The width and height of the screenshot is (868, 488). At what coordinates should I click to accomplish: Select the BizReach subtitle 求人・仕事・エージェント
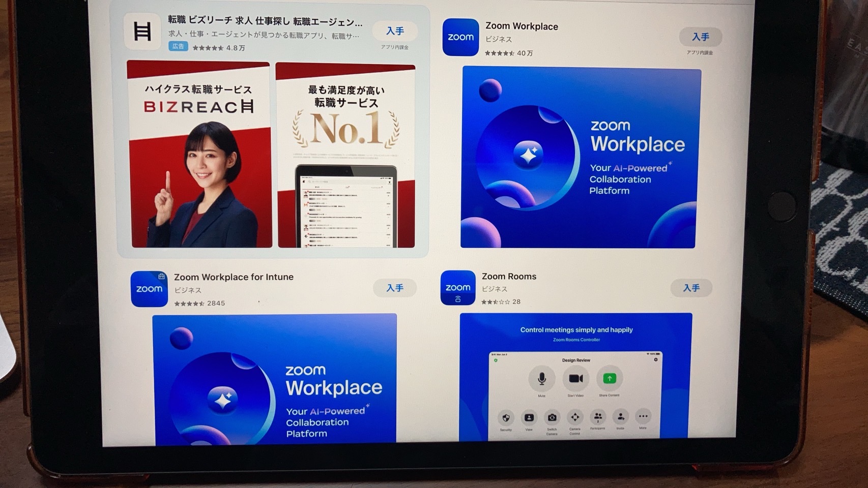(264, 35)
